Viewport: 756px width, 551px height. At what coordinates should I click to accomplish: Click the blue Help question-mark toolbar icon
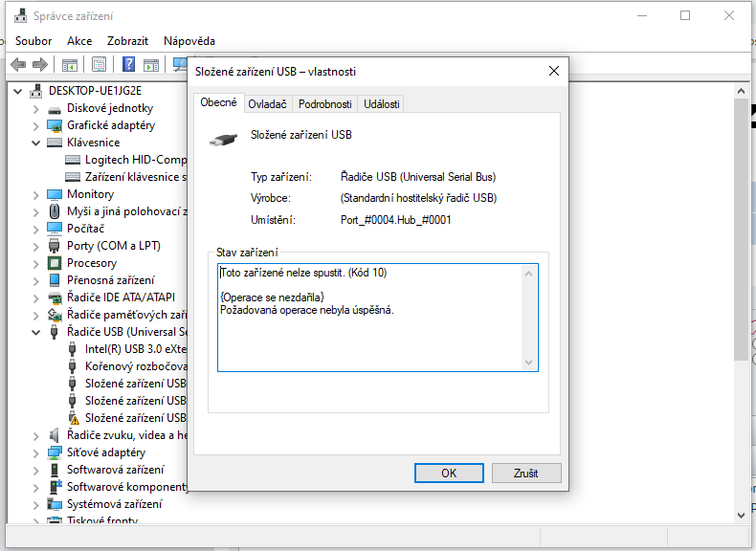[x=127, y=65]
